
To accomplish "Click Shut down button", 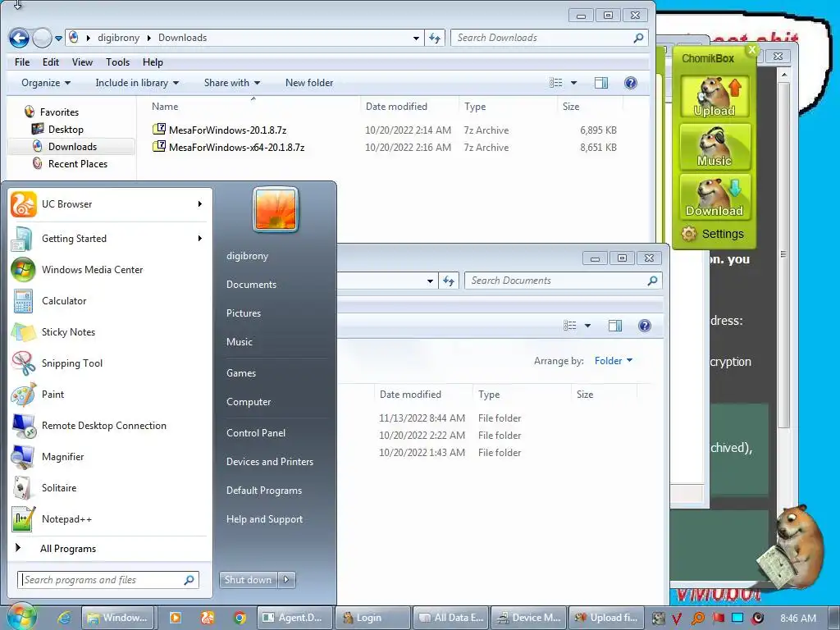I will [249, 579].
